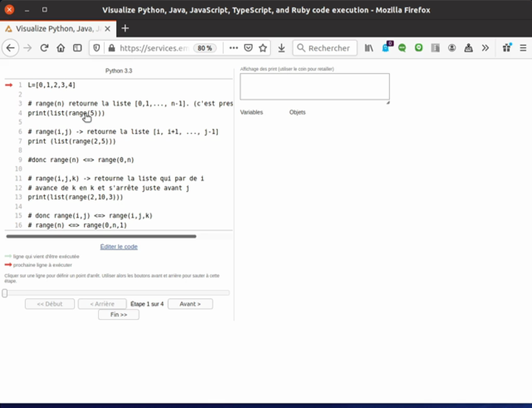Open the Library bookshelf icon
Image resolution: width=532 pixels, height=408 pixels.
[x=369, y=48]
